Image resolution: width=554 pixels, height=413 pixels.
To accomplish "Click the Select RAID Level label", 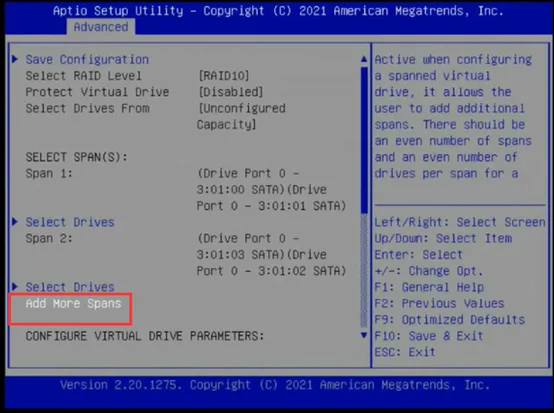I will pyautogui.click(x=83, y=76).
